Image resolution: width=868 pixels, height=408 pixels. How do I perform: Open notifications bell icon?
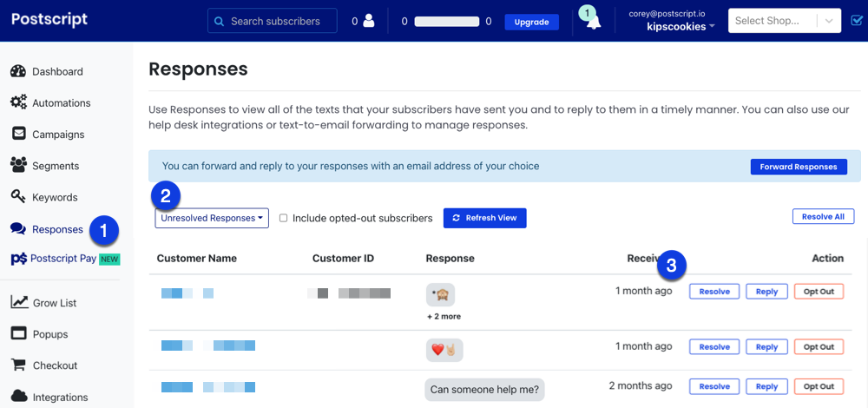point(594,22)
